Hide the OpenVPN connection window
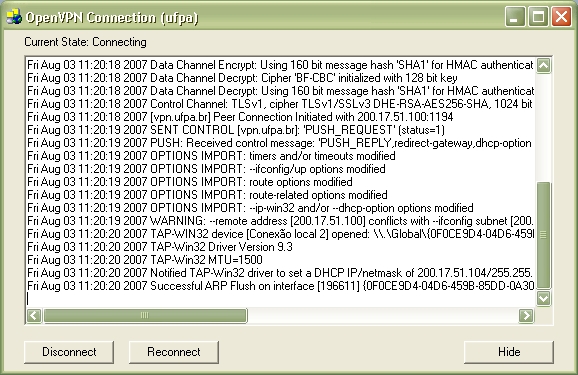 [x=509, y=352]
